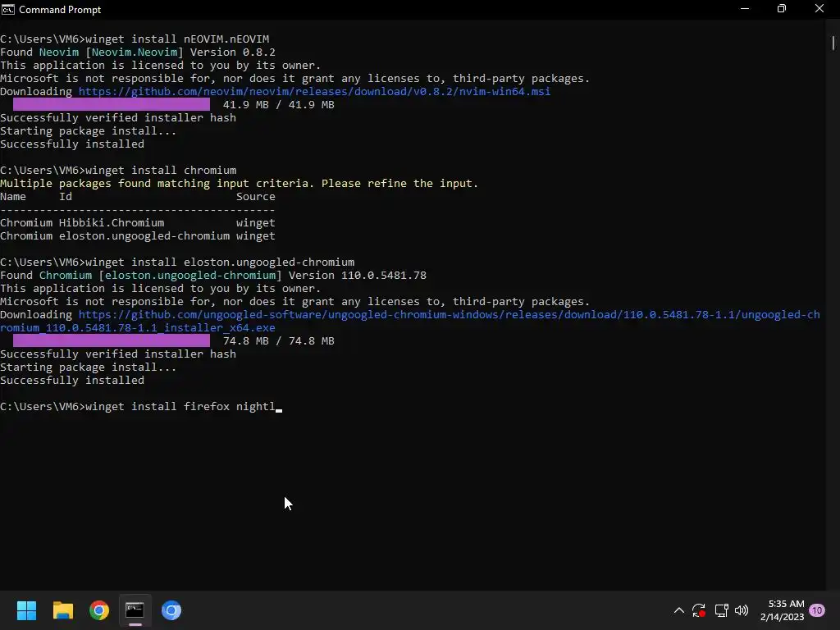840x630 pixels.
Task: Click the 'Name' column header
Action: 13,197
